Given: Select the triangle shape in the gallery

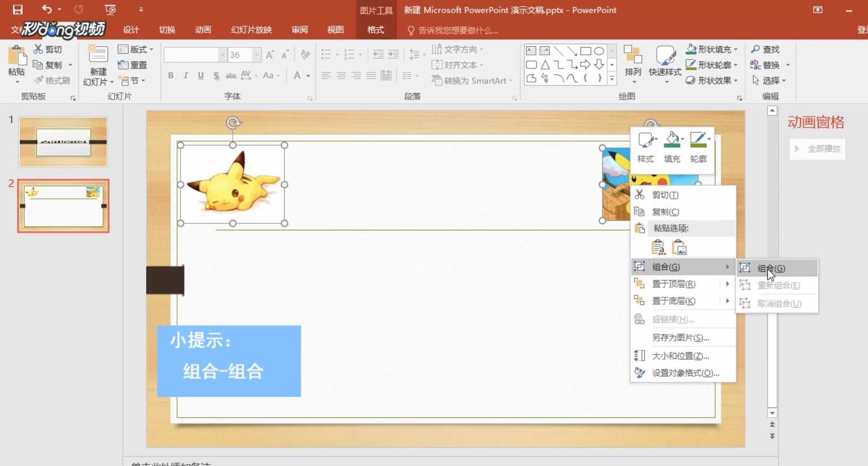Looking at the screenshot, I should (545, 65).
